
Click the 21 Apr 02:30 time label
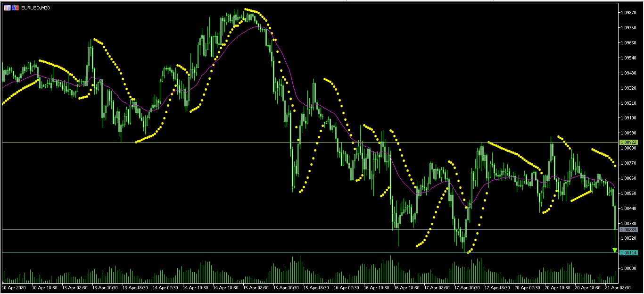[618, 287]
